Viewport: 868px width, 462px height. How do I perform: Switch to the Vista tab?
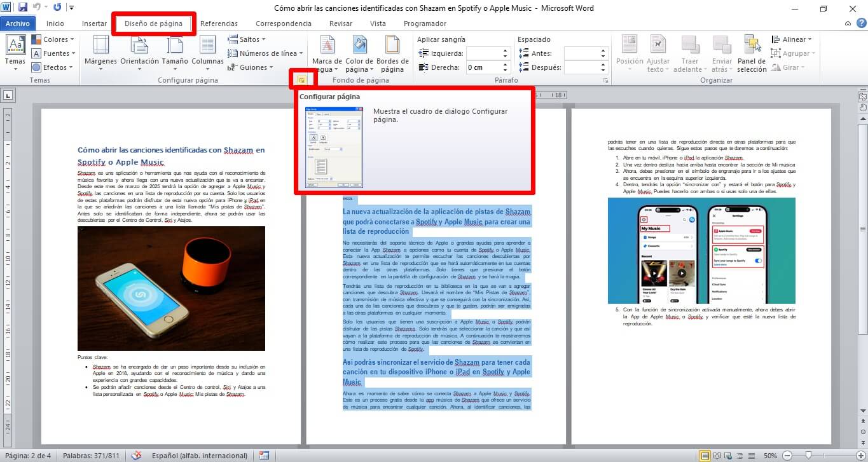coord(378,24)
